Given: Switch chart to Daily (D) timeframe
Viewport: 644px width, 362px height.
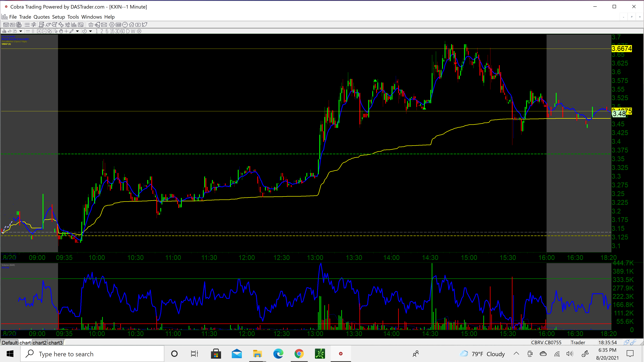Looking at the screenshot, I should point(128,31).
